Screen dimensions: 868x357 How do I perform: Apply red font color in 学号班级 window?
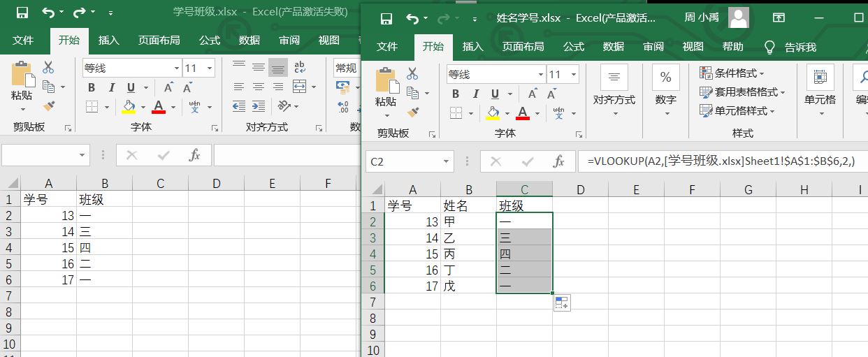pos(158,107)
